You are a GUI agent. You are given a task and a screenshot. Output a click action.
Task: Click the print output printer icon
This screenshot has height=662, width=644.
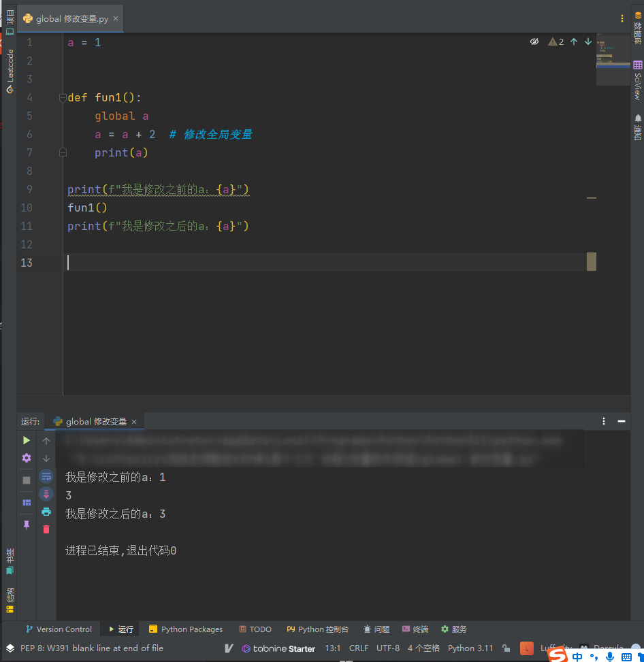coord(46,512)
